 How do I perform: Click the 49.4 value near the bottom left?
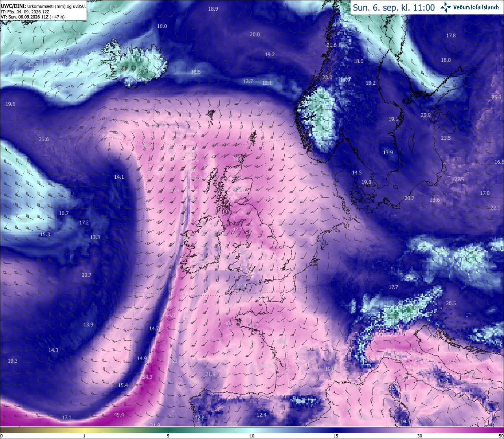119,415
